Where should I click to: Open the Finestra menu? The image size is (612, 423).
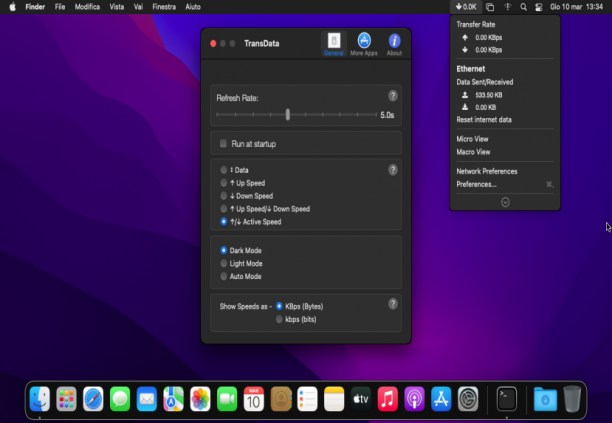tap(164, 7)
